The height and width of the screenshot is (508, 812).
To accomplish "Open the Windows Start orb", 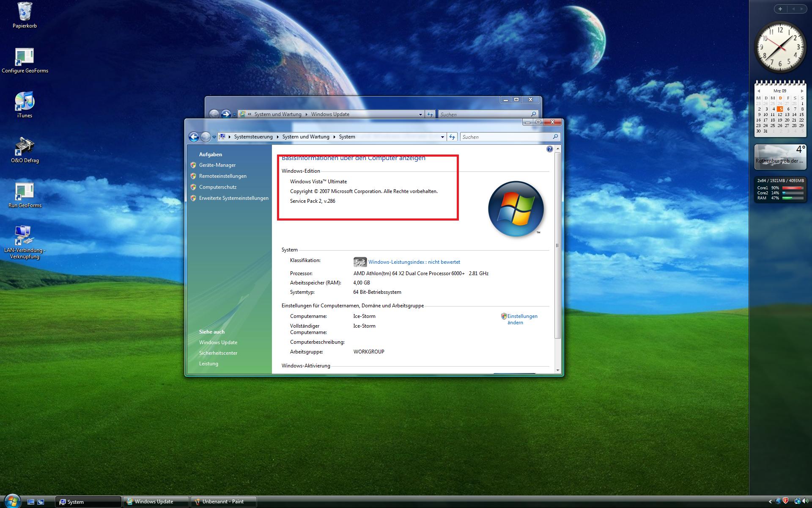I will click(12, 501).
